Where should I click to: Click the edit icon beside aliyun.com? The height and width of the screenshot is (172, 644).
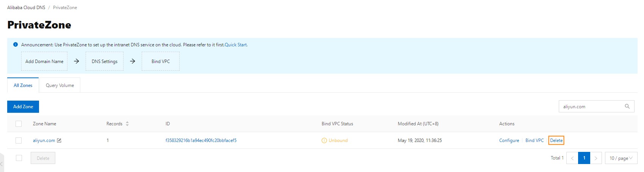tap(59, 140)
